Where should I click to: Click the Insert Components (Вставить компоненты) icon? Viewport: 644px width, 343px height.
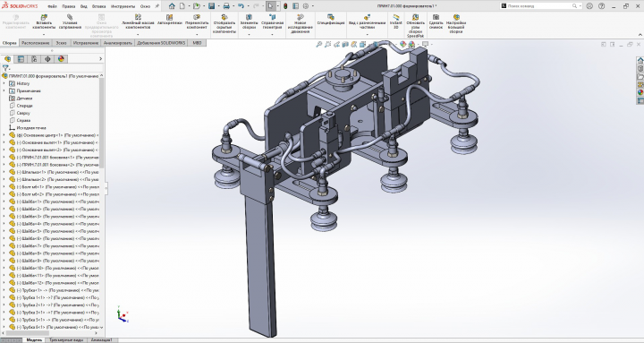(x=44, y=17)
